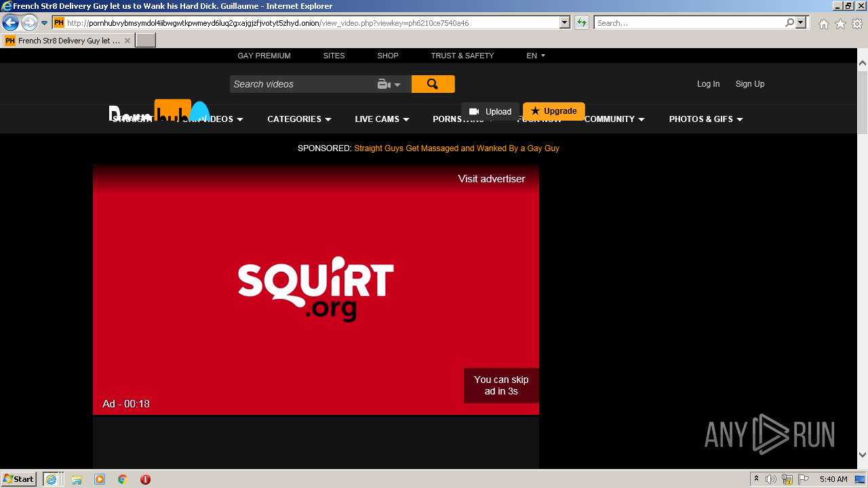Open the search provider dropdown arrow

[802, 22]
